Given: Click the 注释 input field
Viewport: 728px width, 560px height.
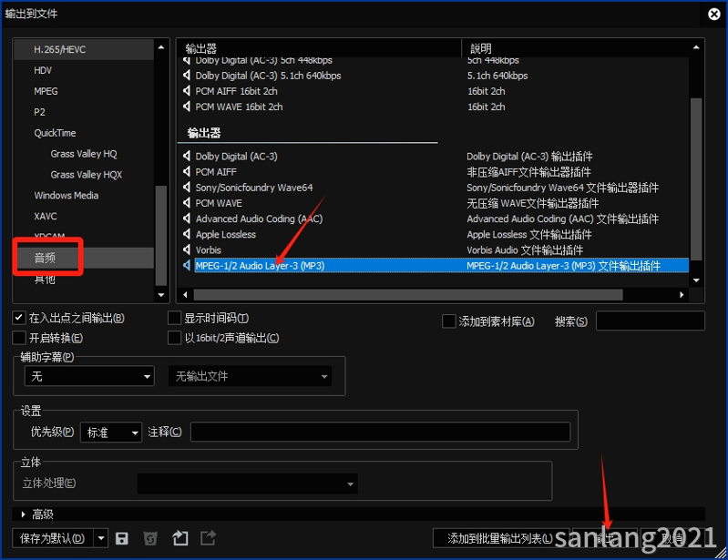Looking at the screenshot, I should point(380,432).
